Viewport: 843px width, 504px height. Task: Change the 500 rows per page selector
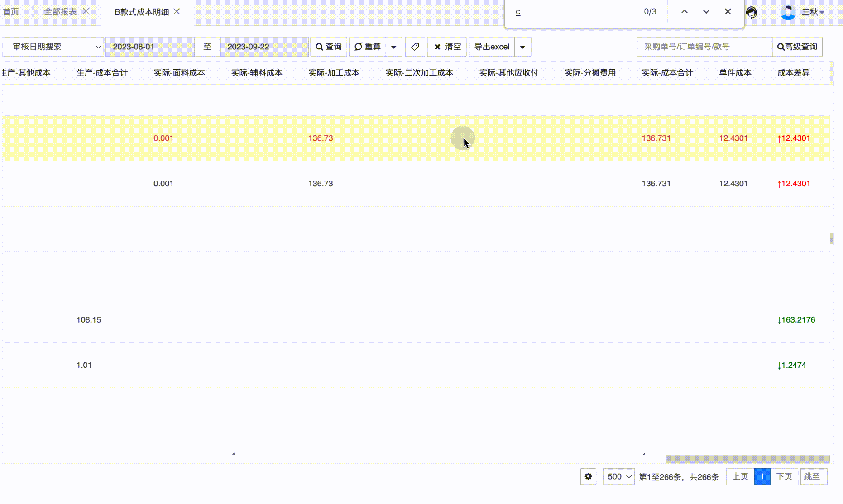click(618, 476)
